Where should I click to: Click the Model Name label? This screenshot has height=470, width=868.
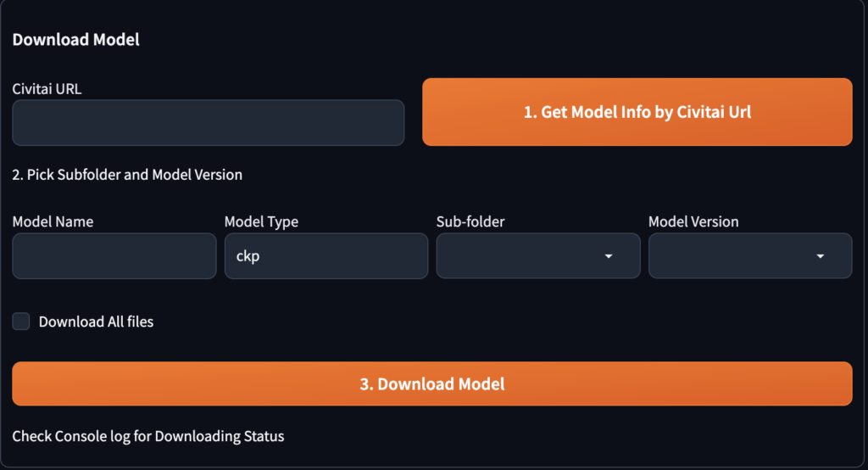pos(53,221)
